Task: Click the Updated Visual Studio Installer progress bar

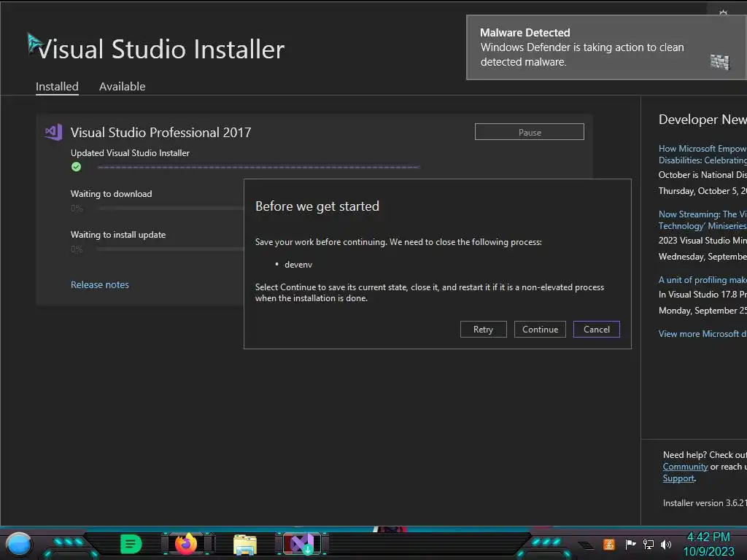Action: 258,167
